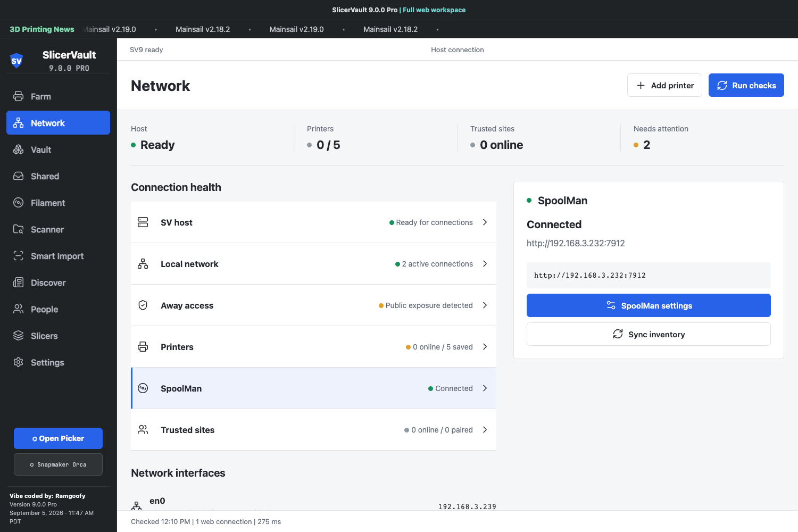
Task: Expand the Printers row chevron
Action: [485, 347]
